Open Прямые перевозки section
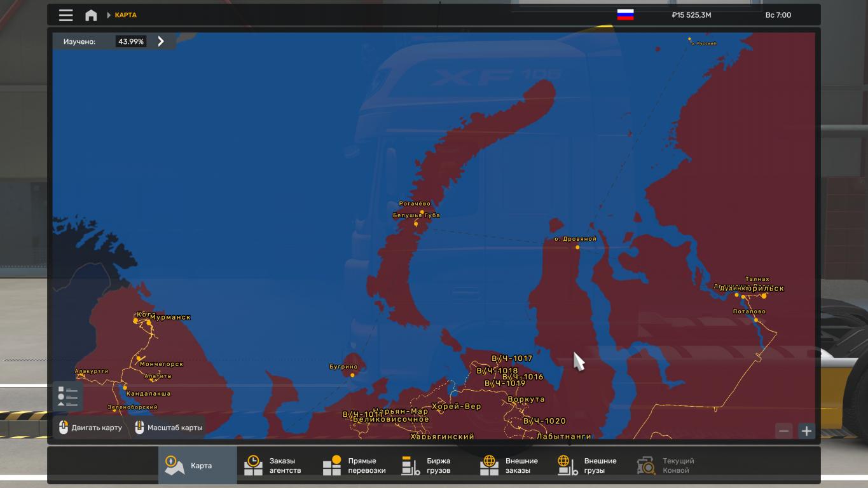The image size is (868, 488). pyautogui.click(x=355, y=466)
